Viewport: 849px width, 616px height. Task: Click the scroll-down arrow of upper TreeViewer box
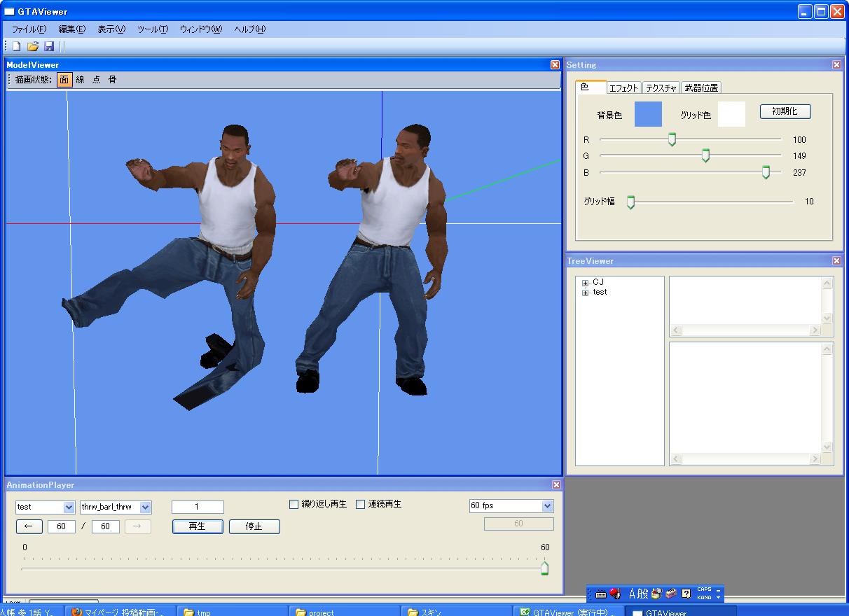click(x=827, y=318)
